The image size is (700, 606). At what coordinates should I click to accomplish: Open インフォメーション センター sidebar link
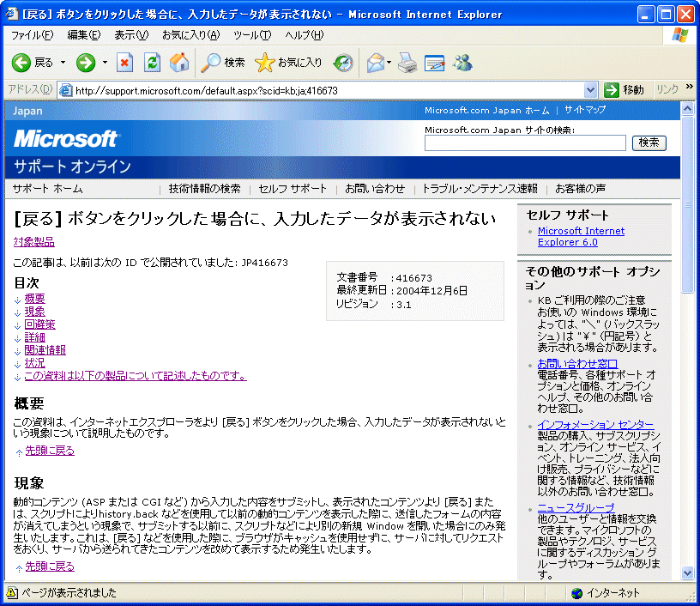point(595,424)
